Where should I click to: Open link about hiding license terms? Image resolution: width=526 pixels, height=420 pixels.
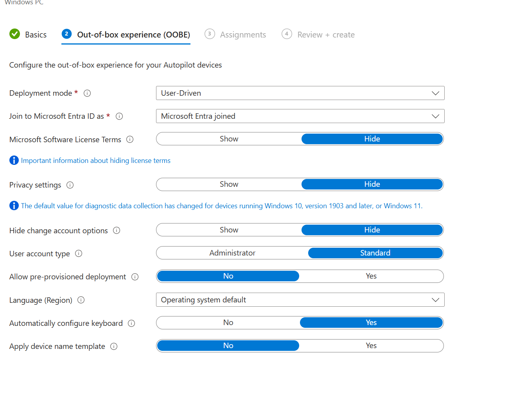(95, 161)
